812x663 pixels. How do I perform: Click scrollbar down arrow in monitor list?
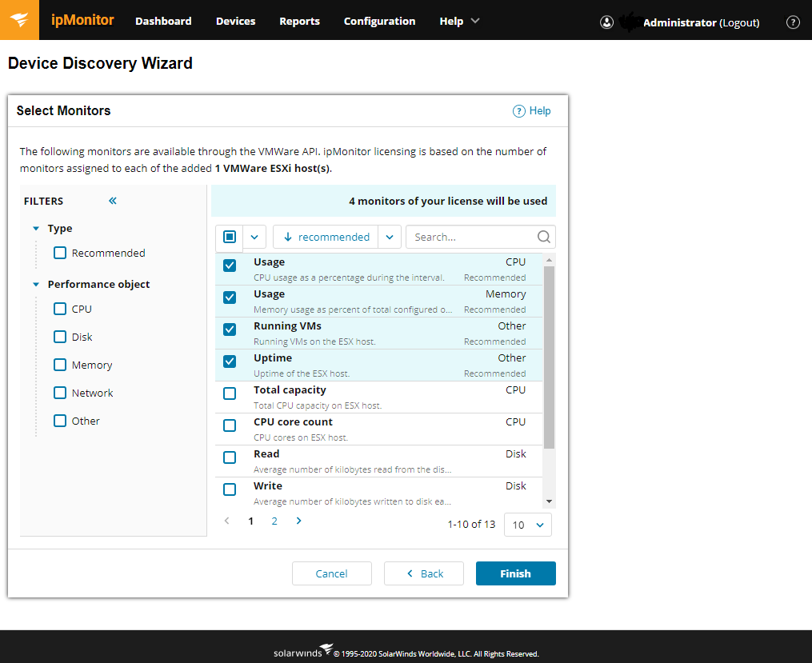pos(549,501)
